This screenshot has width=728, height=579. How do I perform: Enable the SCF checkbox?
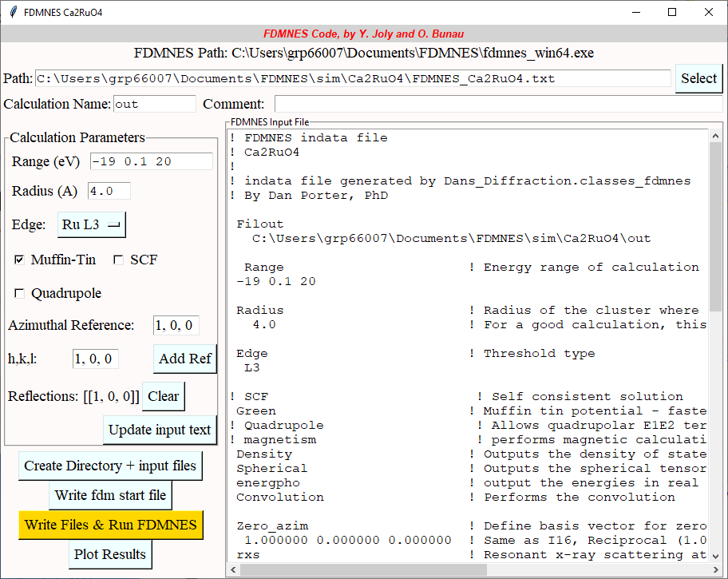click(118, 260)
